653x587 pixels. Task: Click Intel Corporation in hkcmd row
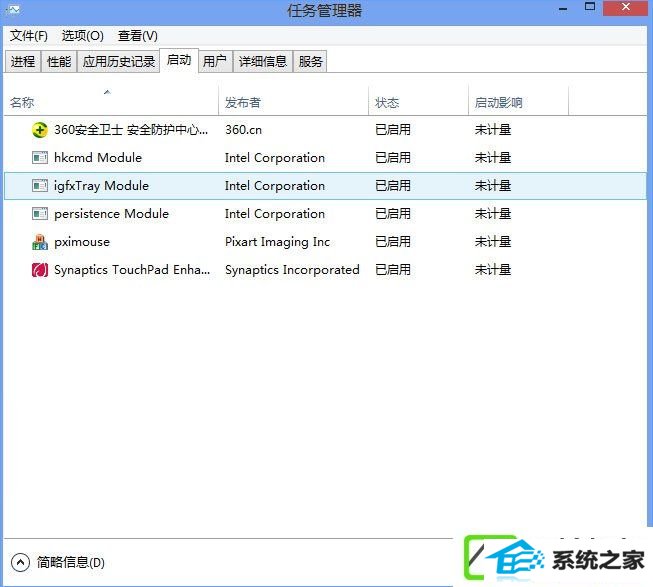tap(275, 158)
